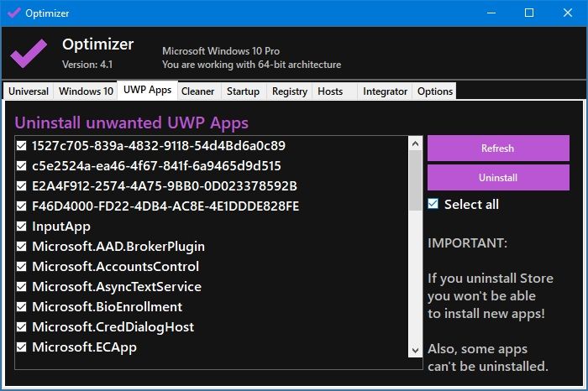588x391 pixels.
Task: Open the Options tab
Action: (435, 91)
